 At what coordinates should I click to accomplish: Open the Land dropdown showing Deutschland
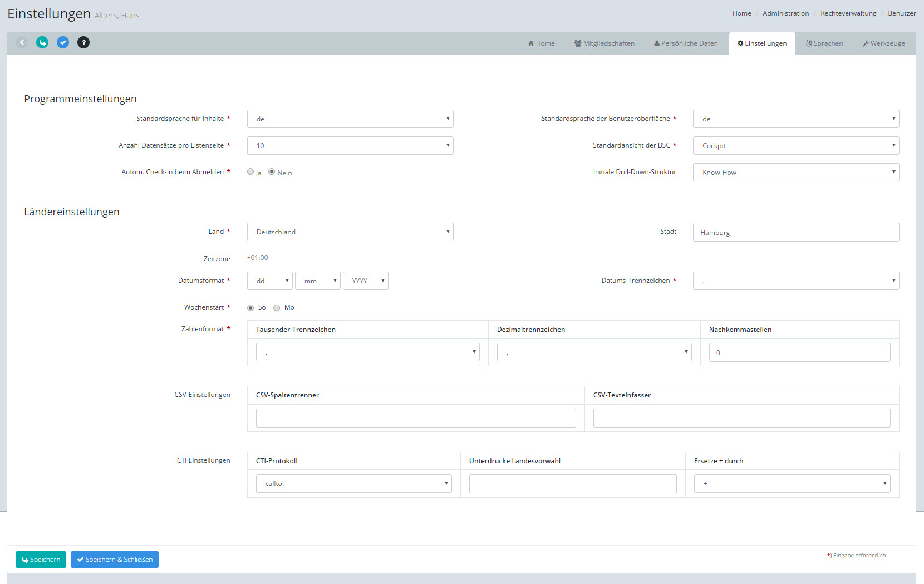coord(350,232)
